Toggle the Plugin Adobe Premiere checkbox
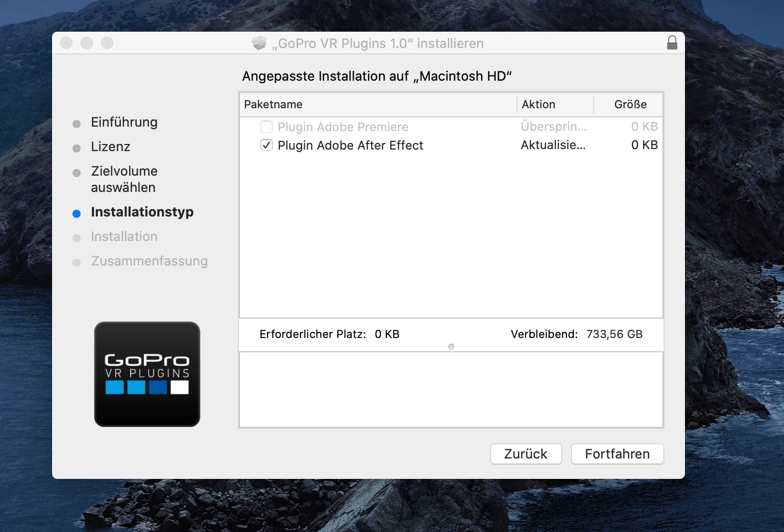 [x=266, y=127]
